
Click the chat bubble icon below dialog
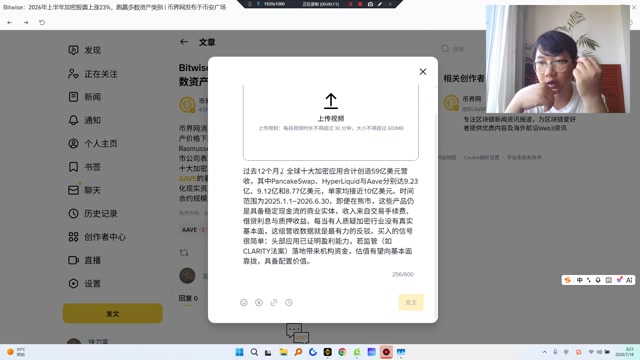[298, 333]
